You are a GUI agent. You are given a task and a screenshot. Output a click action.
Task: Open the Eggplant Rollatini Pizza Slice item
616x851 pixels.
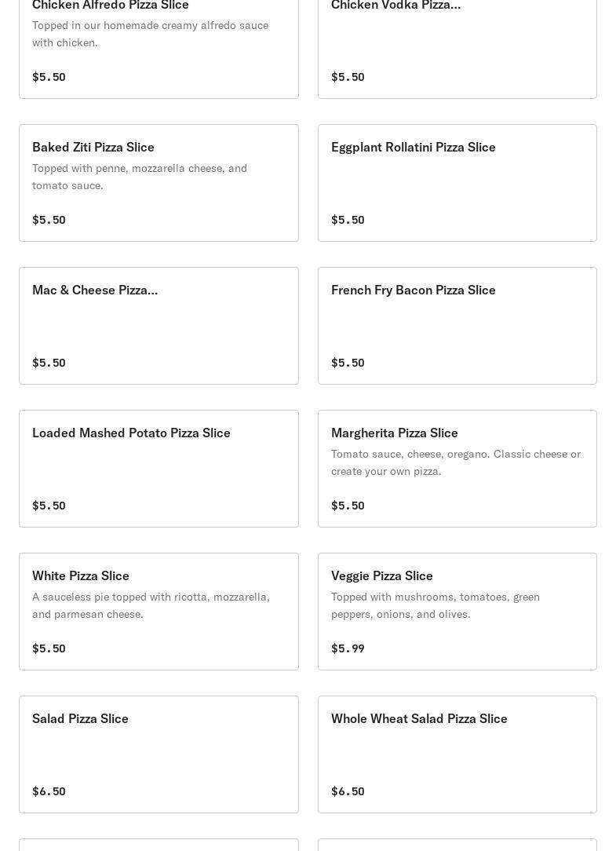click(413, 147)
